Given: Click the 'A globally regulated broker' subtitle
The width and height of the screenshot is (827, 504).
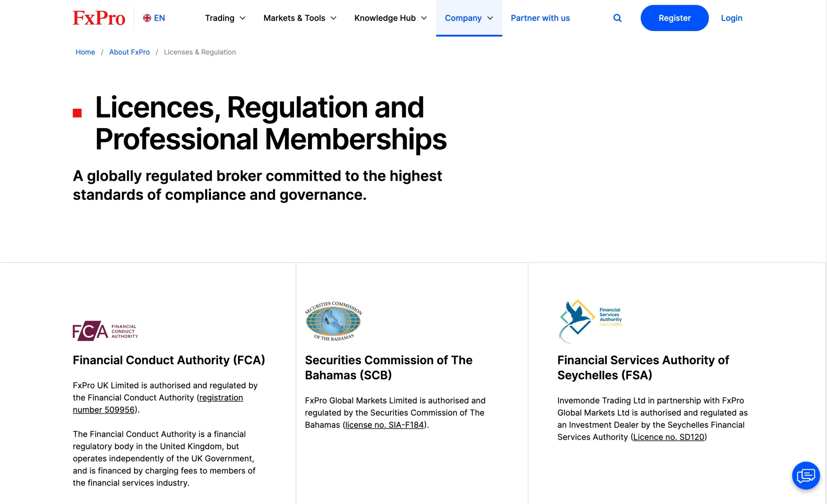Looking at the screenshot, I should (x=257, y=185).
